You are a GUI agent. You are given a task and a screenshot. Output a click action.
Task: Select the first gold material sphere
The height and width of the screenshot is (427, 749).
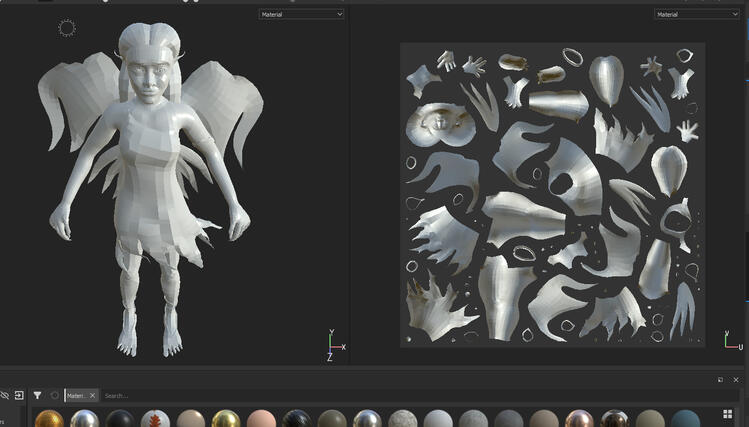49,420
